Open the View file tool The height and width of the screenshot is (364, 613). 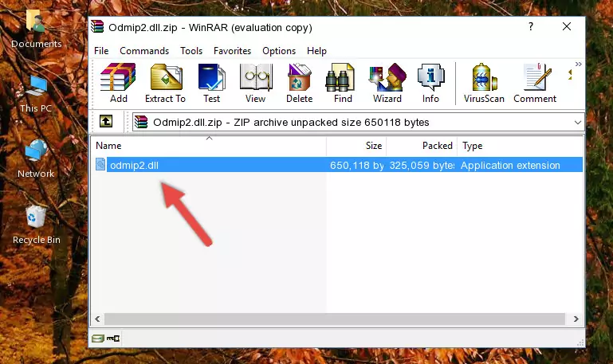pyautogui.click(x=256, y=83)
